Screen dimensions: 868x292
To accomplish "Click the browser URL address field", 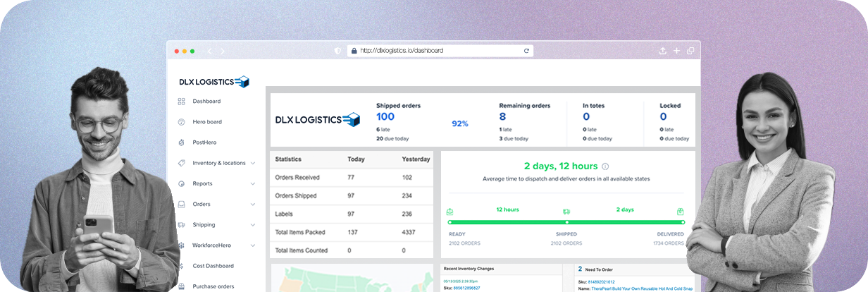I will coord(437,51).
